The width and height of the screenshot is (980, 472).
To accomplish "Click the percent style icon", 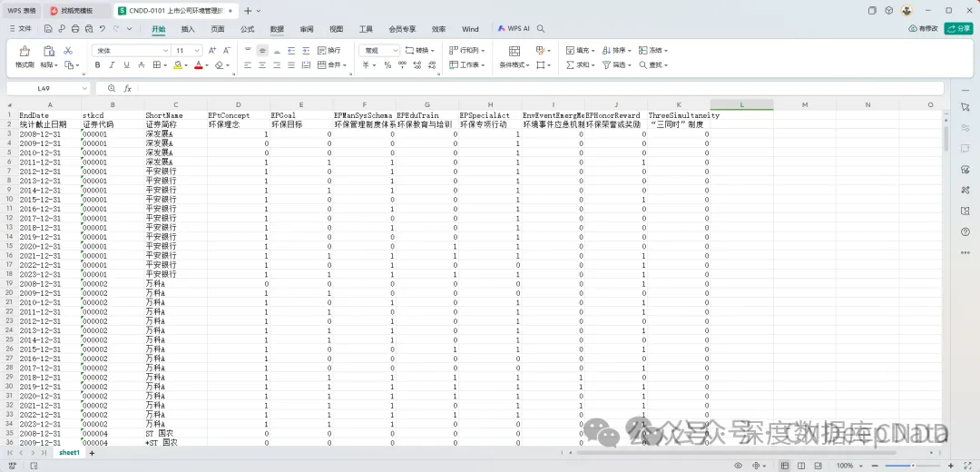I will (387, 65).
